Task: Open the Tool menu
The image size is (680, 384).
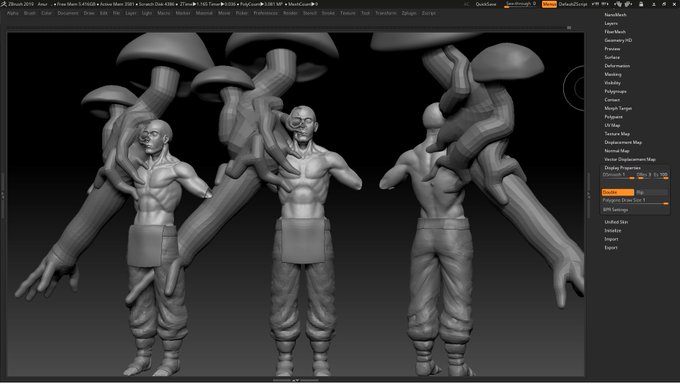Action: pyautogui.click(x=366, y=13)
